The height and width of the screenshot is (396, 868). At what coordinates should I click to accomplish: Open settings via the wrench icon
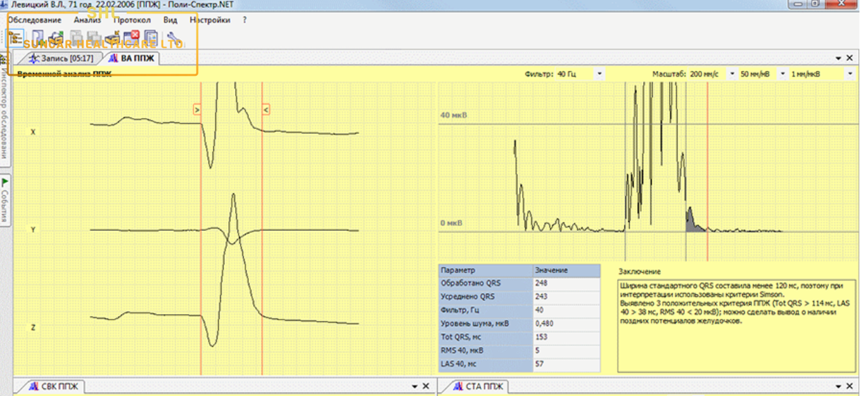[174, 38]
